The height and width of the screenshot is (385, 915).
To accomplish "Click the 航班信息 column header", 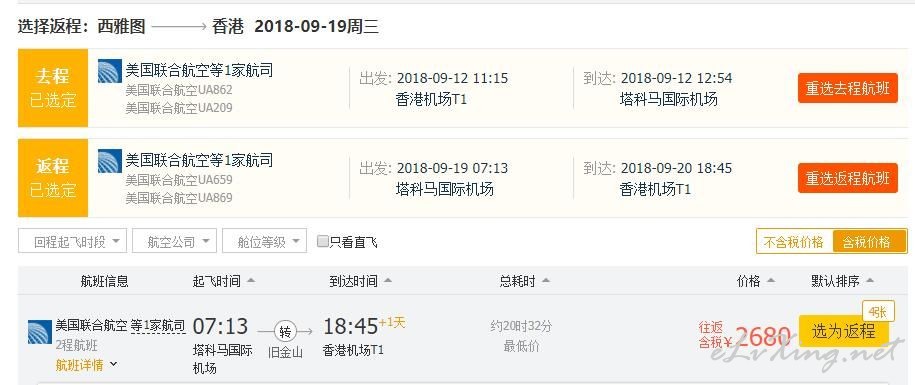I will pyautogui.click(x=104, y=281).
